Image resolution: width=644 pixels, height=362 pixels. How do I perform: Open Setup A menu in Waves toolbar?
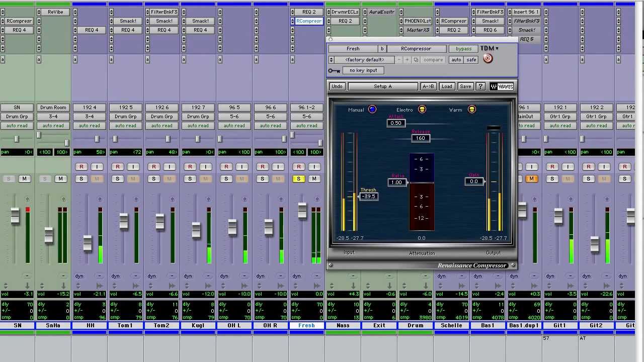[382, 86]
